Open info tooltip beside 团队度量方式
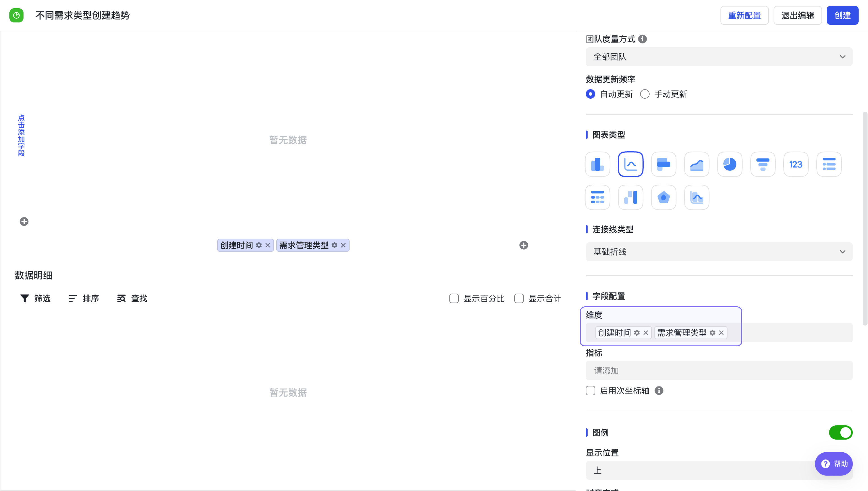Viewport: 868px width, 491px height. 643,39
